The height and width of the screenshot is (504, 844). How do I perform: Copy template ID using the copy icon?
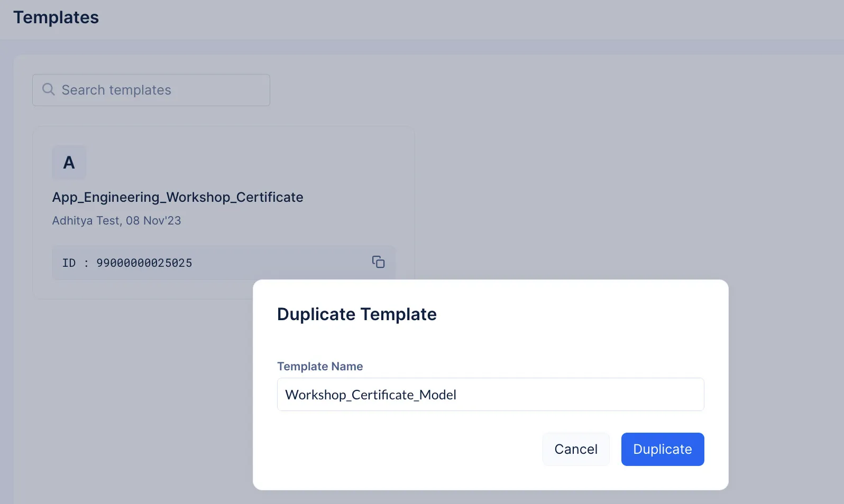pos(378,262)
